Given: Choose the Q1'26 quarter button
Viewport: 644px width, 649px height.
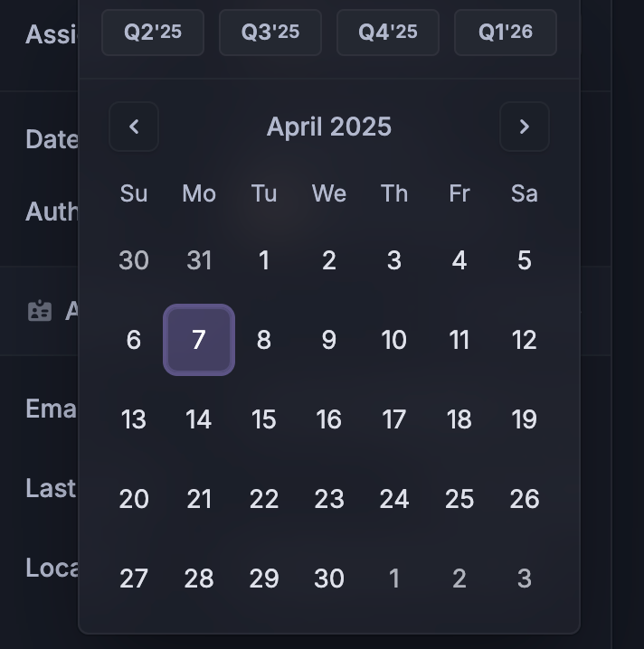Looking at the screenshot, I should (506, 33).
